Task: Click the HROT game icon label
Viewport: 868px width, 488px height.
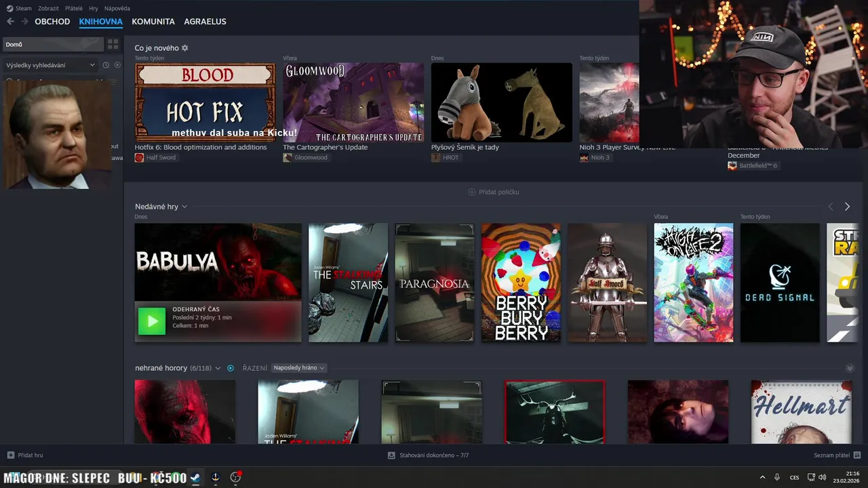Action: coord(446,157)
